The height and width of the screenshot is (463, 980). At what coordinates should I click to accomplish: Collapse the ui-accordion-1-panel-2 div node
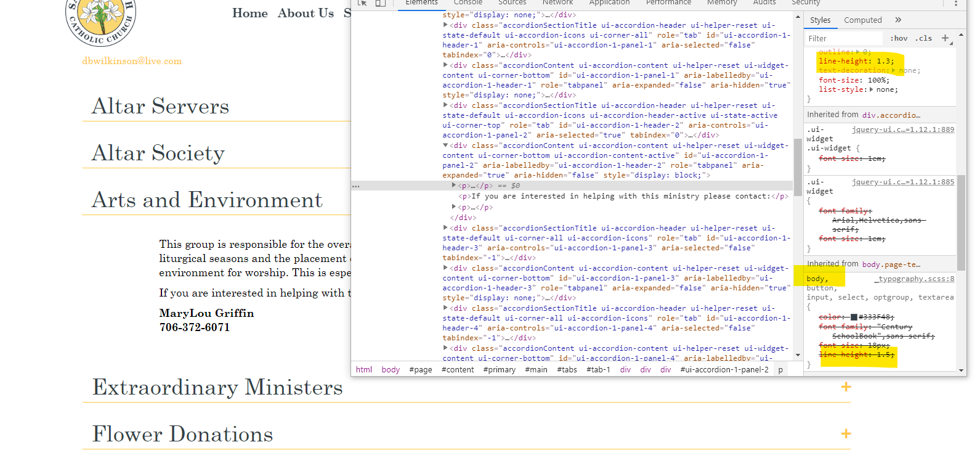click(x=445, y=145)
